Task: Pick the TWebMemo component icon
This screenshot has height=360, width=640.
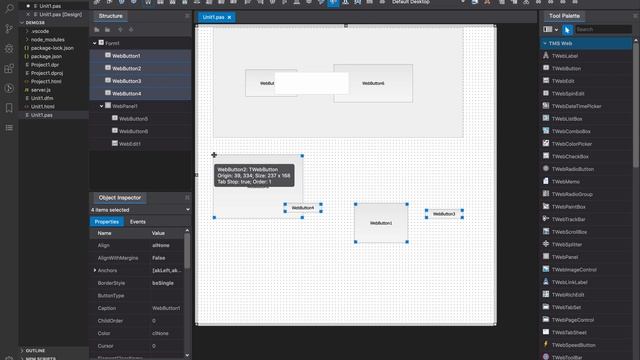Action: tap(546, 181)
